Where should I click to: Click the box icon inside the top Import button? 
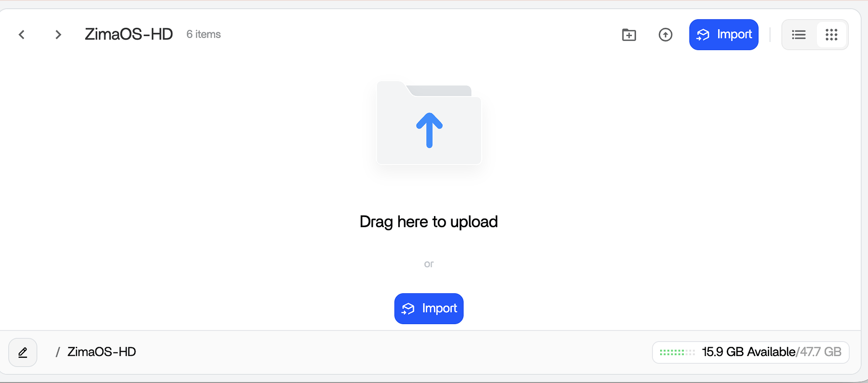[x=703, y=35]
